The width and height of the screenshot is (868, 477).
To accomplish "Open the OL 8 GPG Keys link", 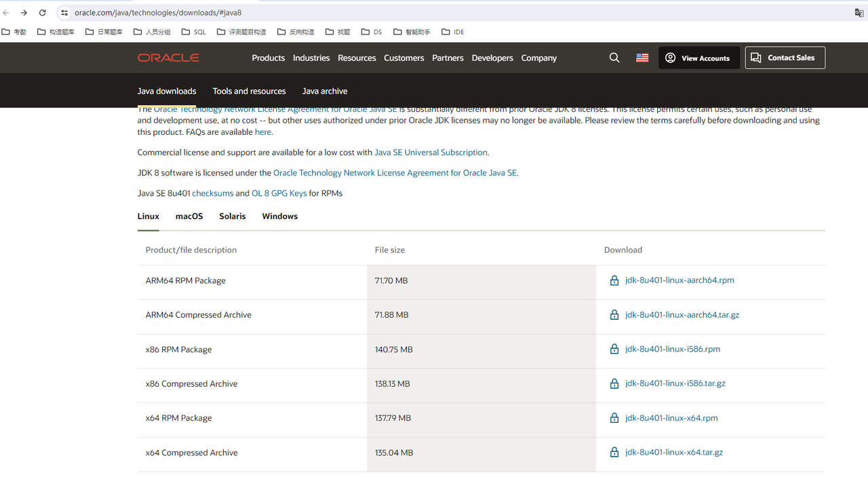I will coord(279,193).
